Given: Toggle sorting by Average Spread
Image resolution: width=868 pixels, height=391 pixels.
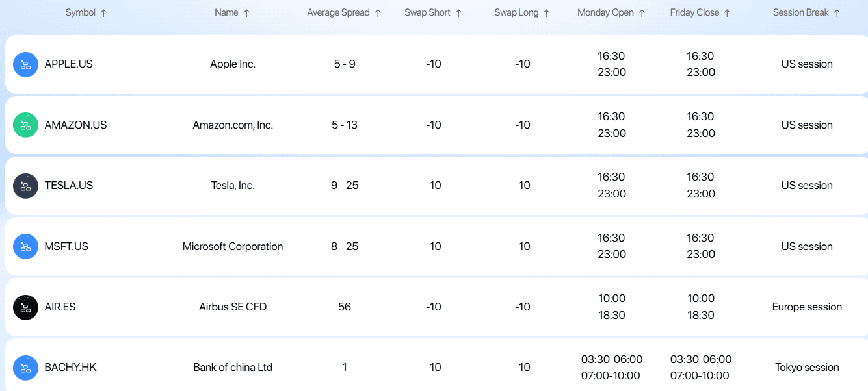Looking at the screenshot, I should 378,12.
